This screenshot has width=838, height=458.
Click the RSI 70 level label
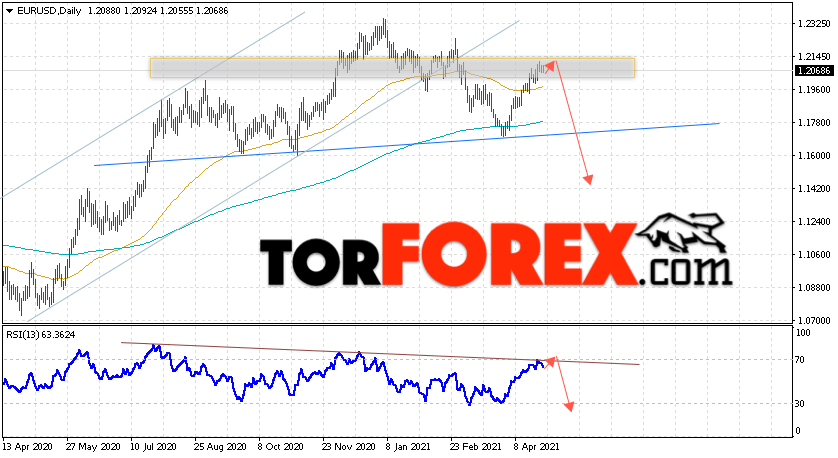click(800, 360)
